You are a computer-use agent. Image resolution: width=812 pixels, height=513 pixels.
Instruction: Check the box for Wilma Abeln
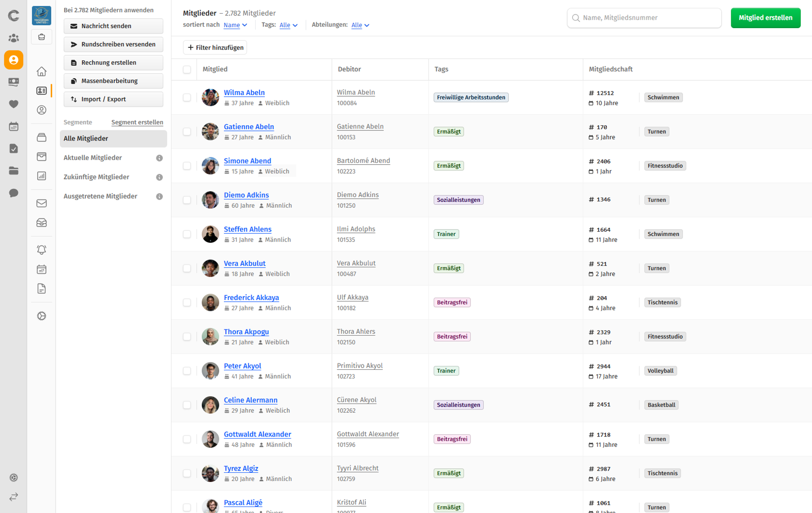coord(187,97)
